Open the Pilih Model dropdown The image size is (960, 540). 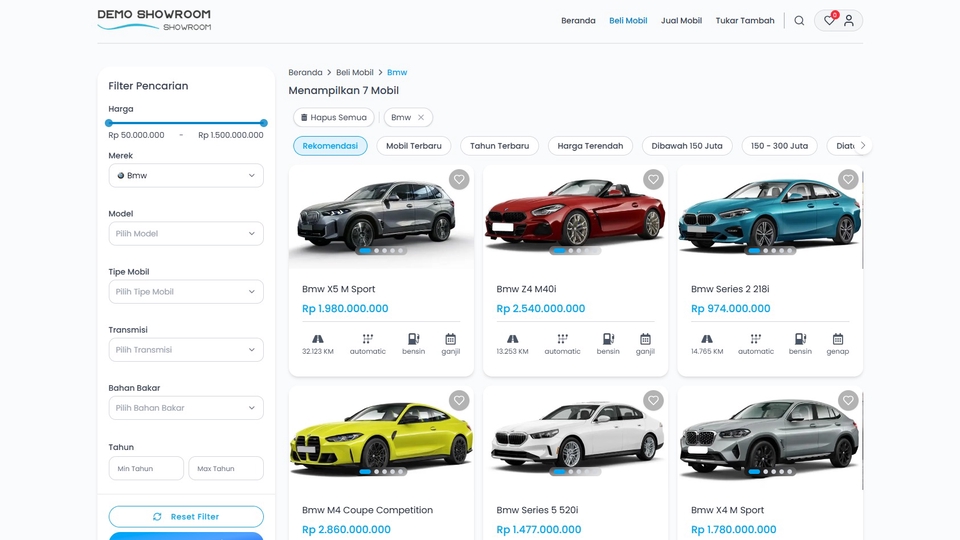click(186, 233)
